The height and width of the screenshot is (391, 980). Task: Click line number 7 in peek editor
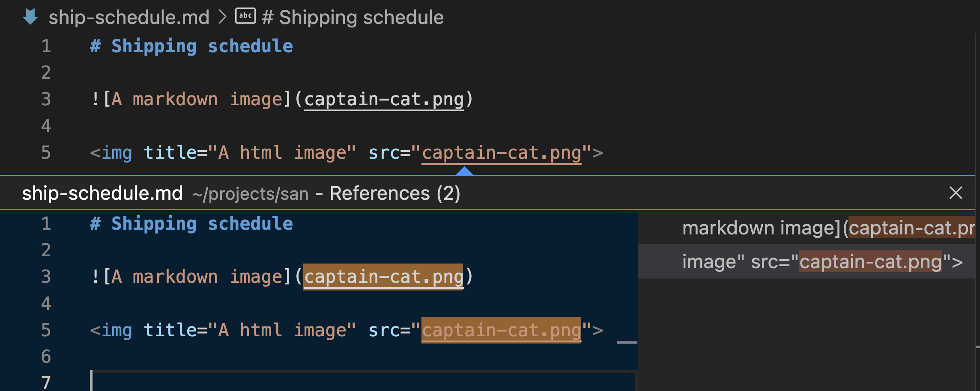pos(46,383)
